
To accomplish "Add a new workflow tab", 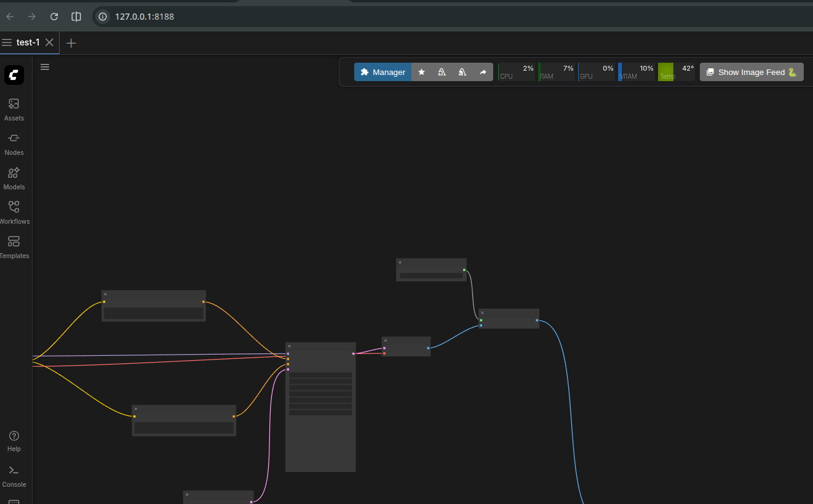I will click(x=71, y=42).
